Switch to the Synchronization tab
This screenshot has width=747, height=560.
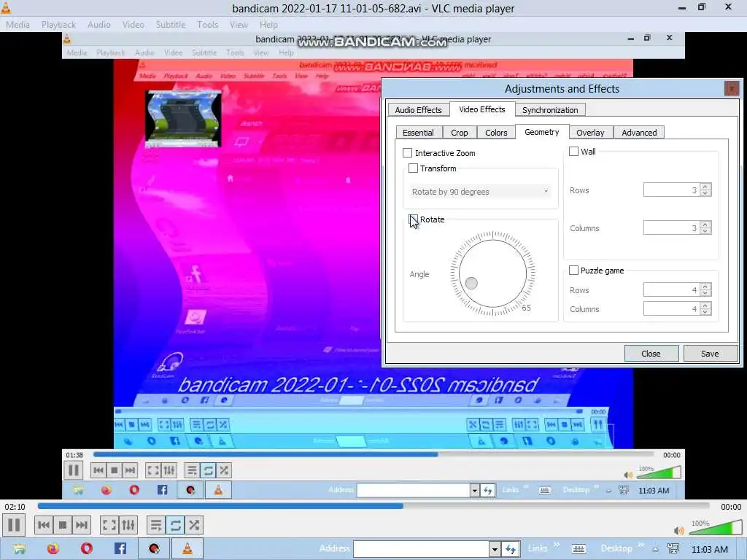pos(550,110)
